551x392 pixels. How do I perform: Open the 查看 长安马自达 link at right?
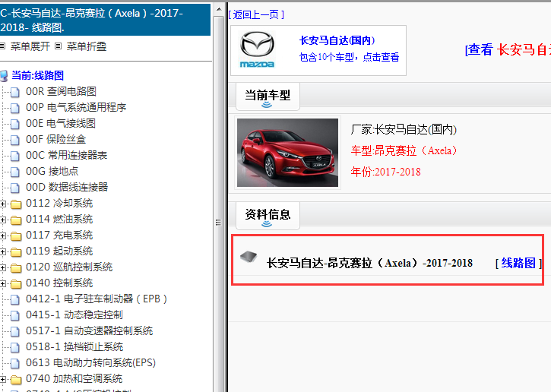(508, 49)
